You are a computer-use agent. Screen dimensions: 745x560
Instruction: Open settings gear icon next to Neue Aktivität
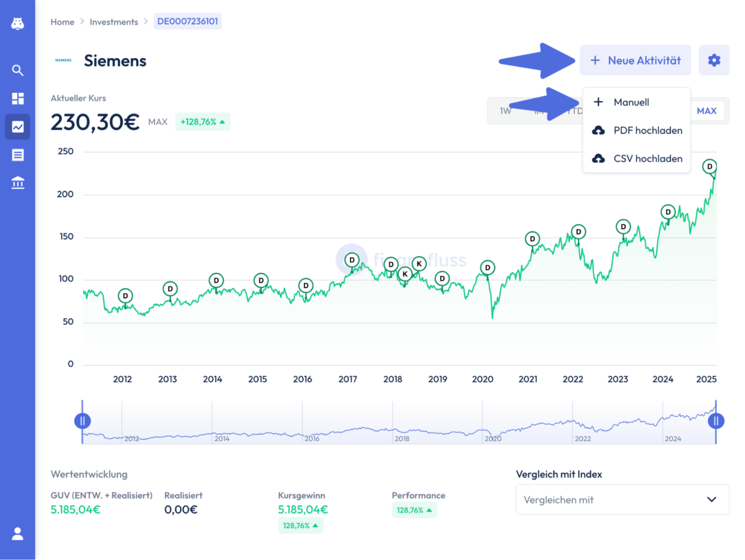[x=714, y=60]
